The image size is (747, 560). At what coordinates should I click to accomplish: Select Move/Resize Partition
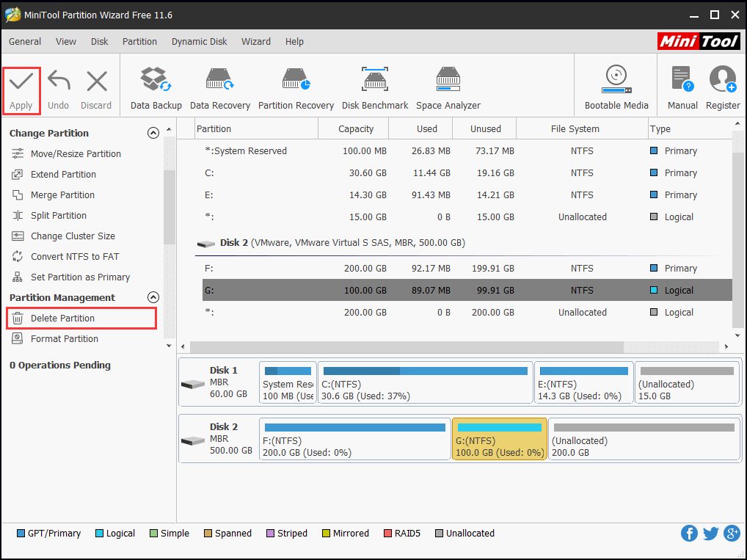[76, 154]
